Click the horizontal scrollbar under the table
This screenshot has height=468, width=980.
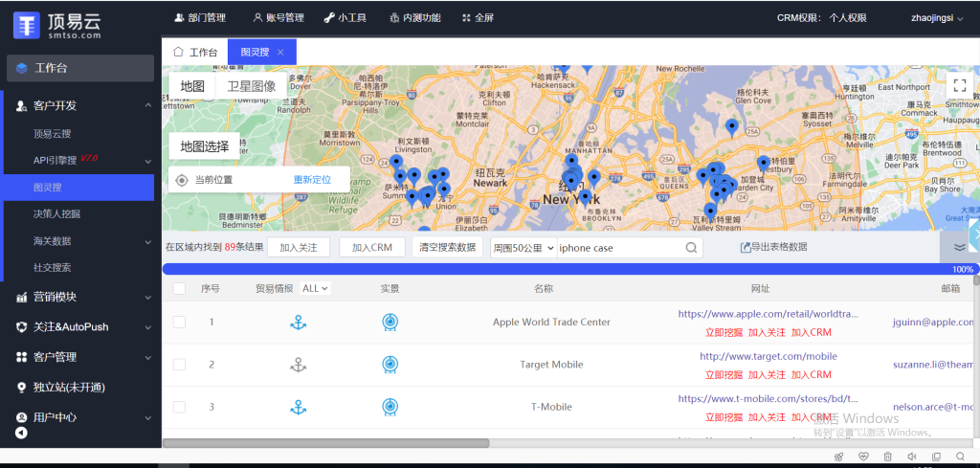pos(325,443)
